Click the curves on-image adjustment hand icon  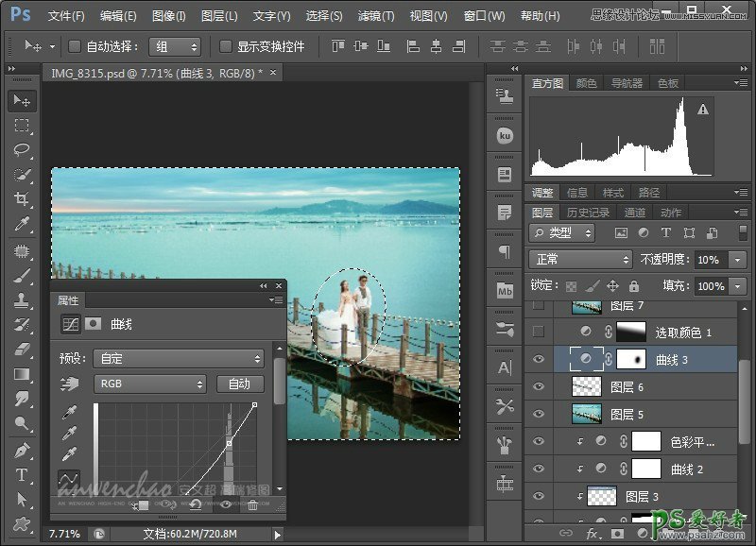(70, 384)
